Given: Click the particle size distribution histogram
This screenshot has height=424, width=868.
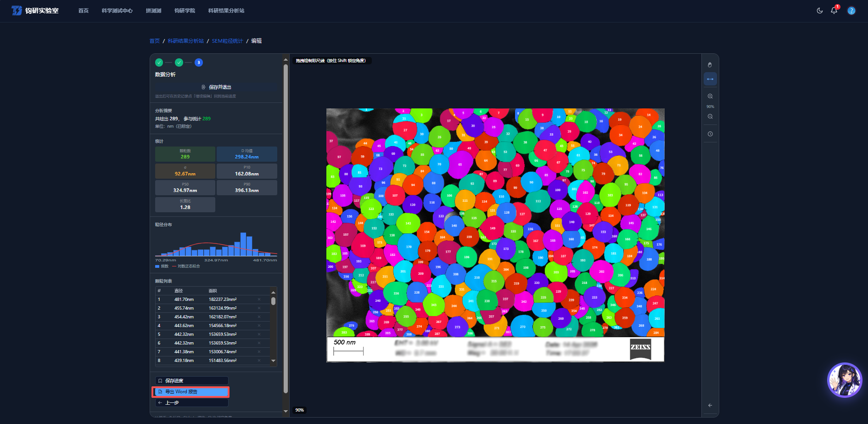Looking at the screenshot, I should click(216, 244).
